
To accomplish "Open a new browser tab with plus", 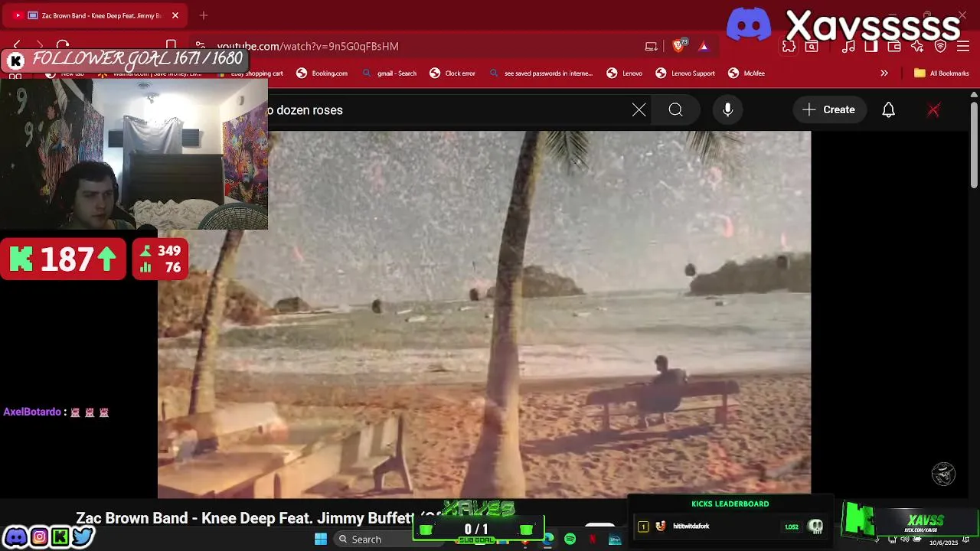I will [204, 15].
